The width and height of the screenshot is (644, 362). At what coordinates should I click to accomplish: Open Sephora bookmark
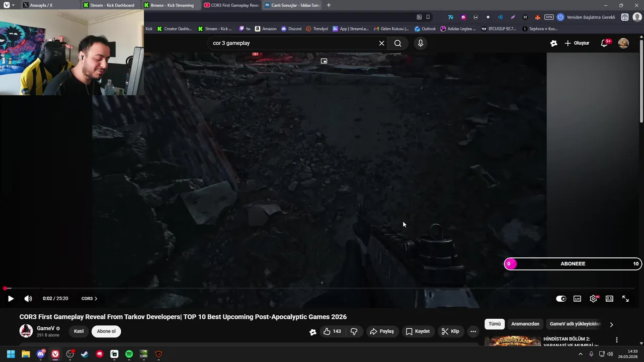[540, 29]
